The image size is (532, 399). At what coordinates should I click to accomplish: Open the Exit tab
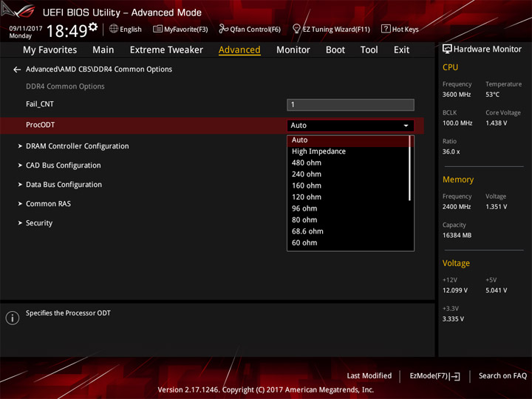[401, 50]
